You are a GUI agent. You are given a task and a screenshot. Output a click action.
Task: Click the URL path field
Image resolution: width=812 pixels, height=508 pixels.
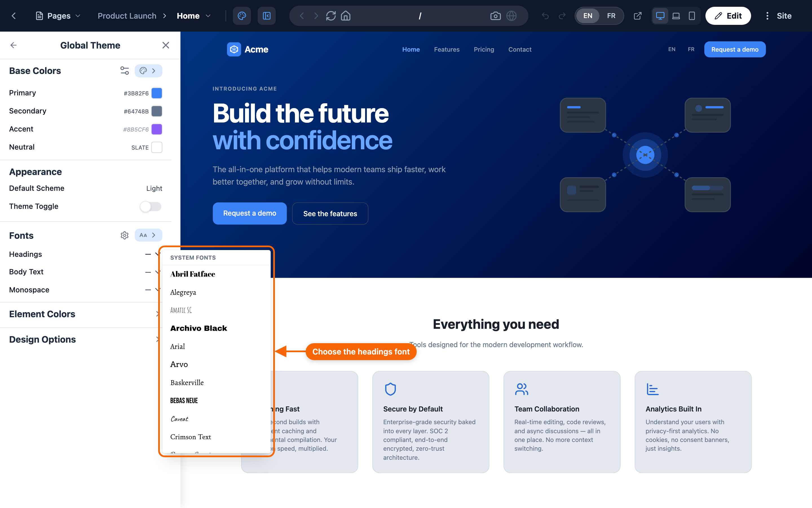420,16
